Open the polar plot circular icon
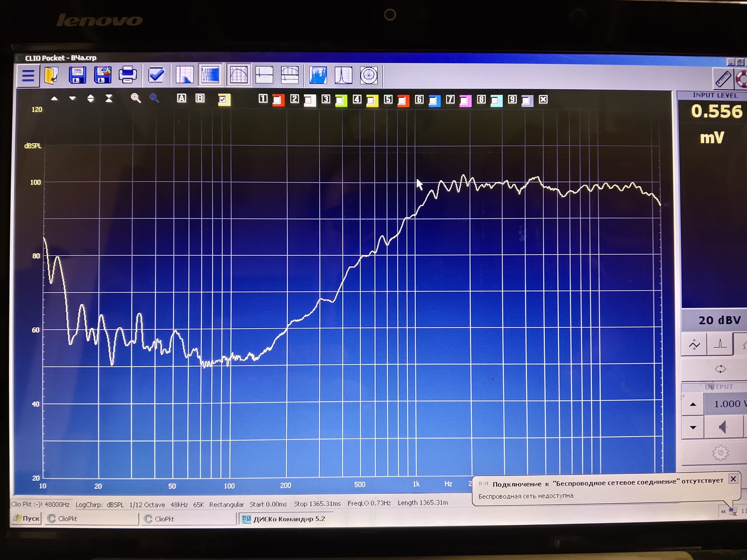Image resolution: width=747 pixels, height=560 pixels. (x=369, y=75)
